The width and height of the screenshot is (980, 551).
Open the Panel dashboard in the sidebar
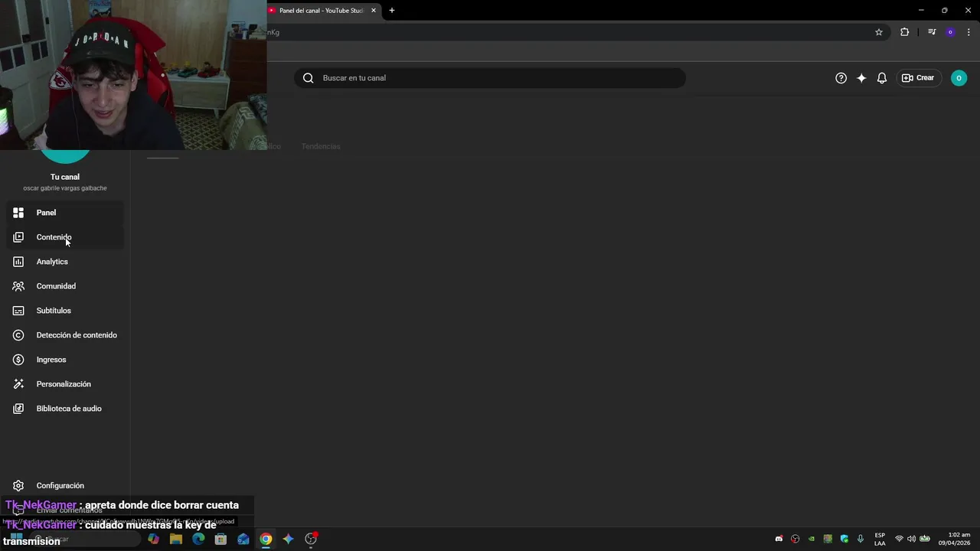coord(65,213)
